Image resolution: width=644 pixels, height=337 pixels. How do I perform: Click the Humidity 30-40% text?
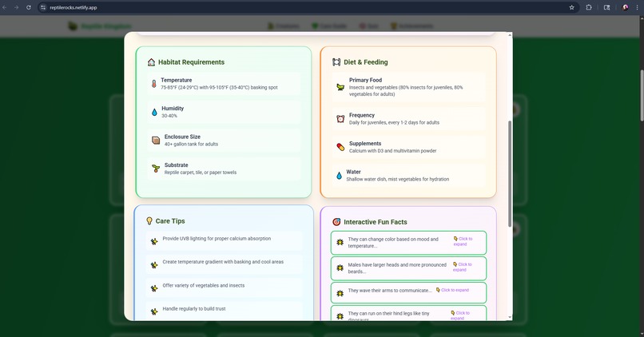pyautogui.click(x=169, y=116)
